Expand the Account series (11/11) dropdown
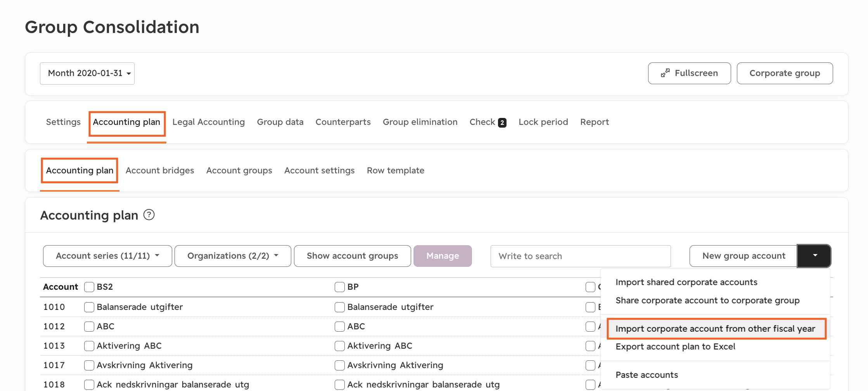This screenshot has width=868, height=391. point(107,256)
